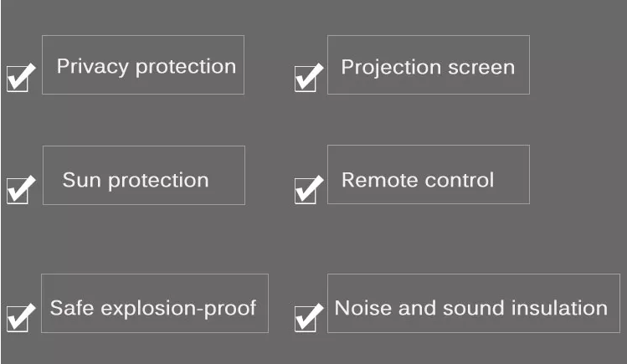Select the Remote control label box
Screen dimensions: 627x364
coord(429,175)
